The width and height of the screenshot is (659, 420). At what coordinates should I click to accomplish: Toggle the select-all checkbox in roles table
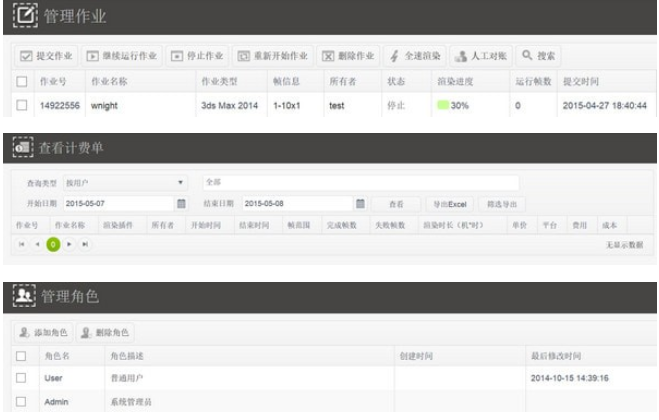[x=21, y=356]
